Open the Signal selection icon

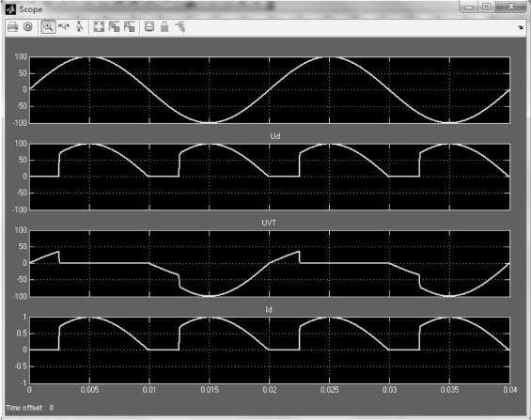[180, 26]
